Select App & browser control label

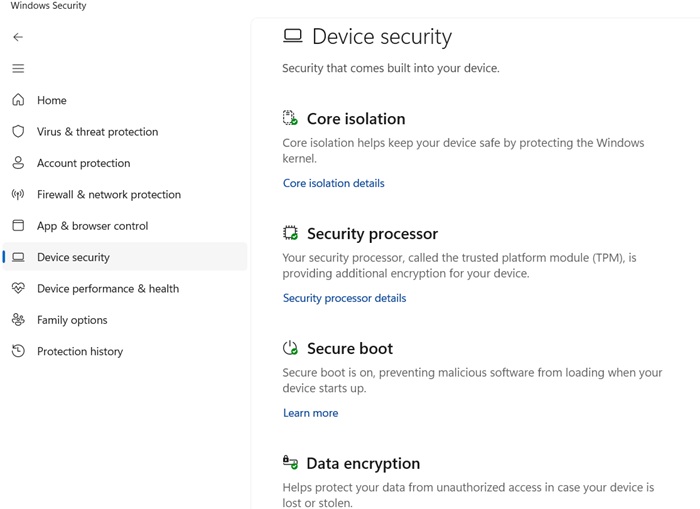coord(92,226)
